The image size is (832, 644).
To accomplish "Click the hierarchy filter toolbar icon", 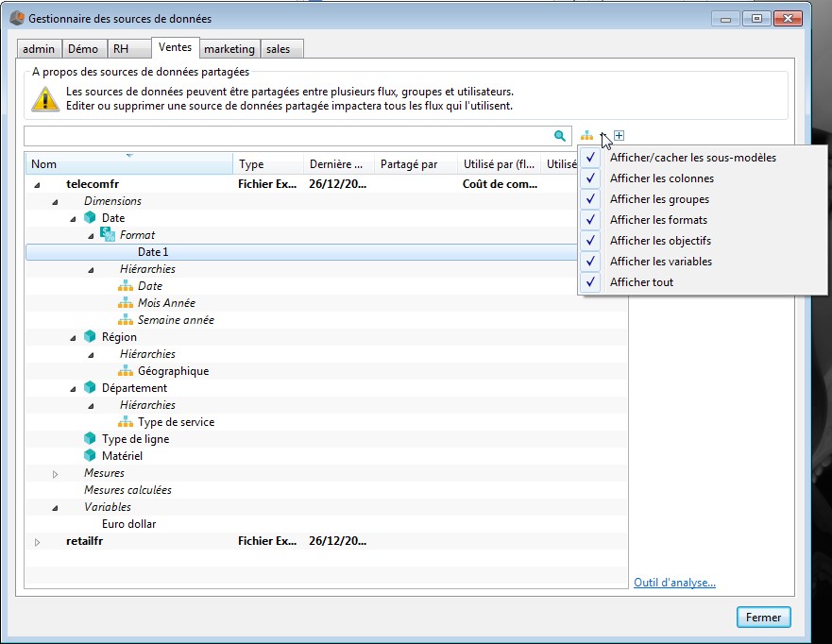I will pyautogui.click(x=587, y=136).
